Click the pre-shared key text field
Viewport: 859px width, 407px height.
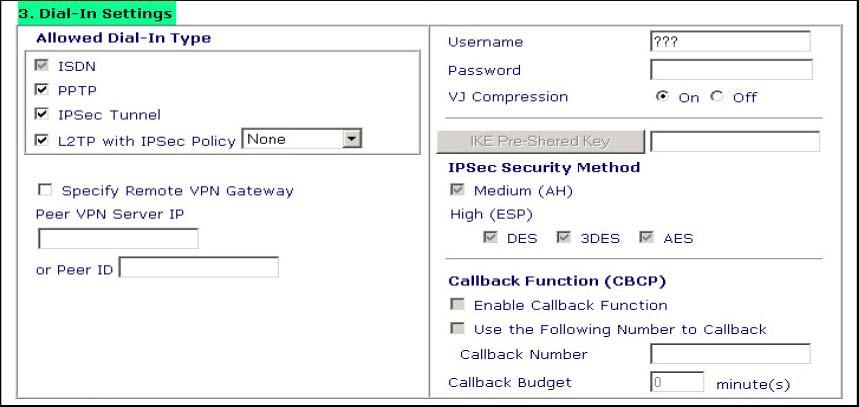click(734, 142)
